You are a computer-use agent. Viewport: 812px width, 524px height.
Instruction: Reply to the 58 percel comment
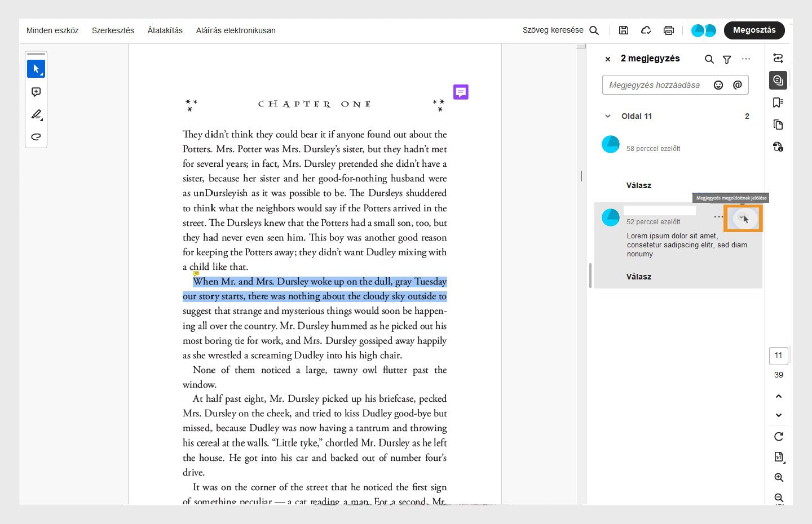639,185
